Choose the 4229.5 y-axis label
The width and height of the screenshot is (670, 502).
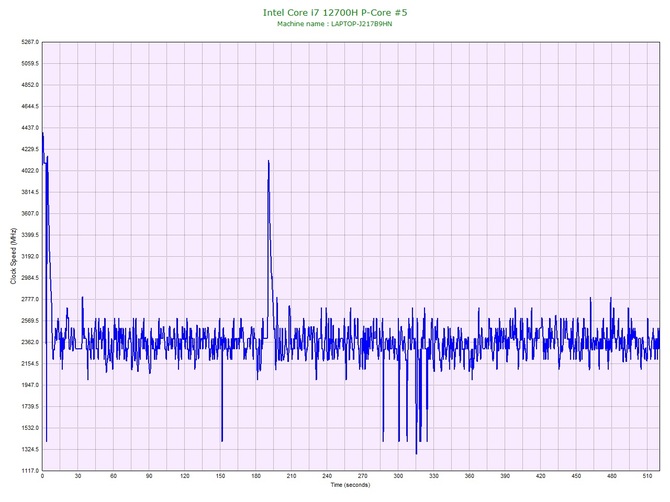tap(30, 150)
